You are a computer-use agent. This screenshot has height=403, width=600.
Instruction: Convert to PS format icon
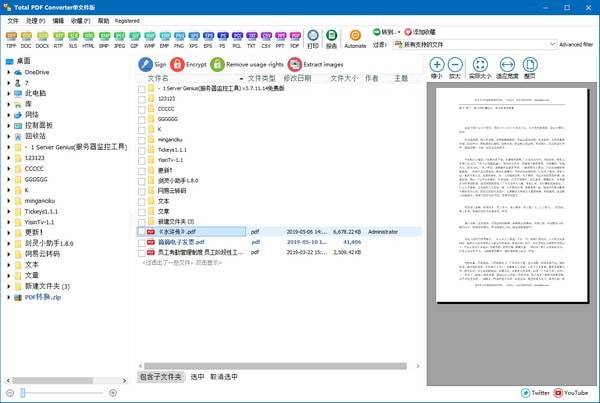[x=223, y=36]
